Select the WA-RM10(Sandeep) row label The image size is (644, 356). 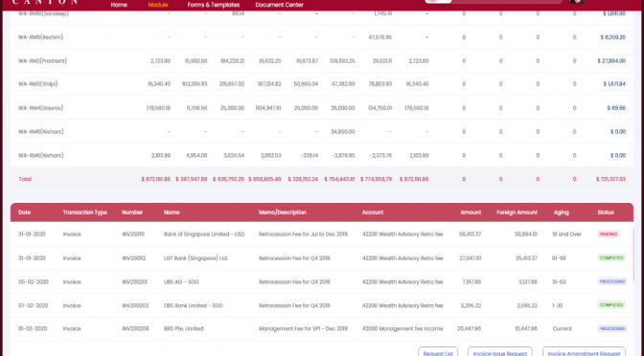click(x=43, y=13)
